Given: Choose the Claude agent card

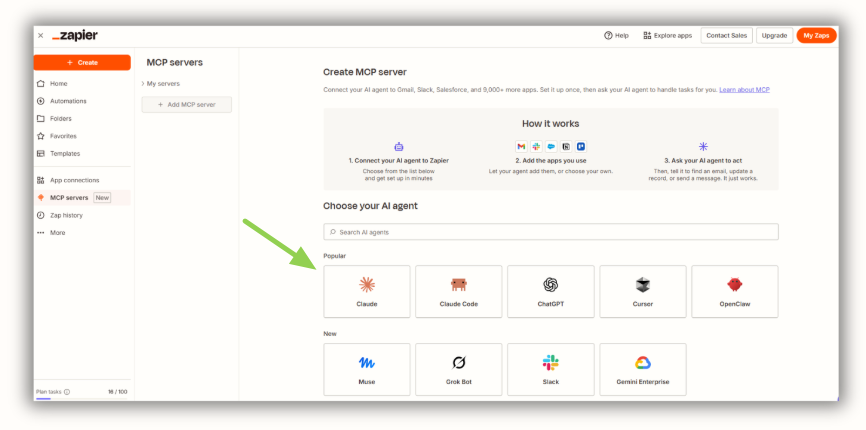Looking at the screenshot, I should pyautogui.click(x=367, y=291).
